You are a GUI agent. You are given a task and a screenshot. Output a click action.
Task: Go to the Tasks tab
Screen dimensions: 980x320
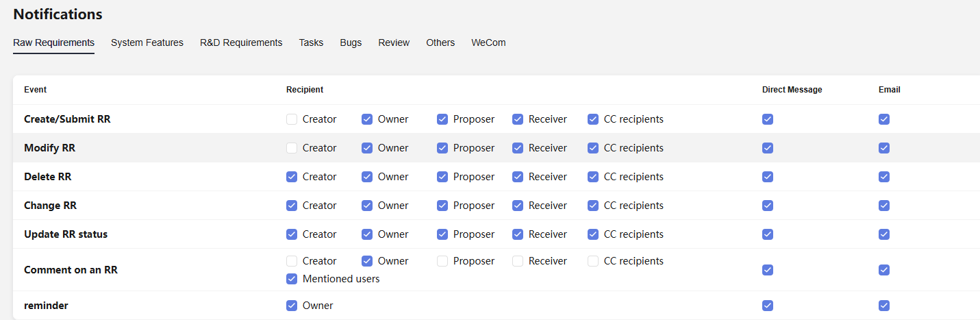coord(311,42)
